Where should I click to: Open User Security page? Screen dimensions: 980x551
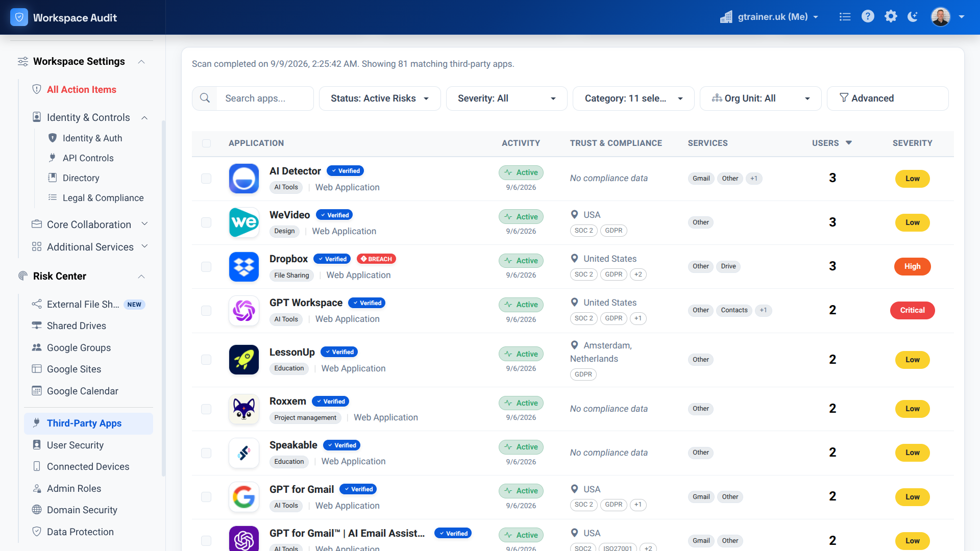click(x=75, y=445)
